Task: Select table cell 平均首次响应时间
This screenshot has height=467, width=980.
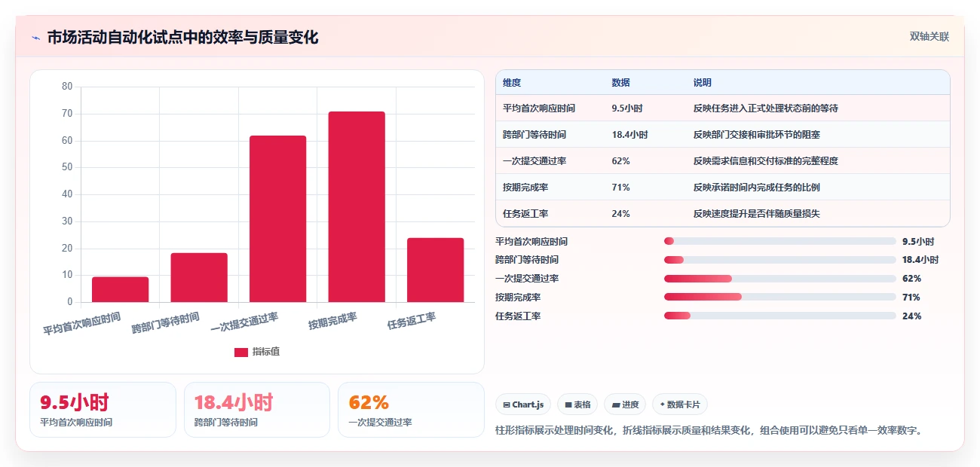Action: tap(539, 108)
